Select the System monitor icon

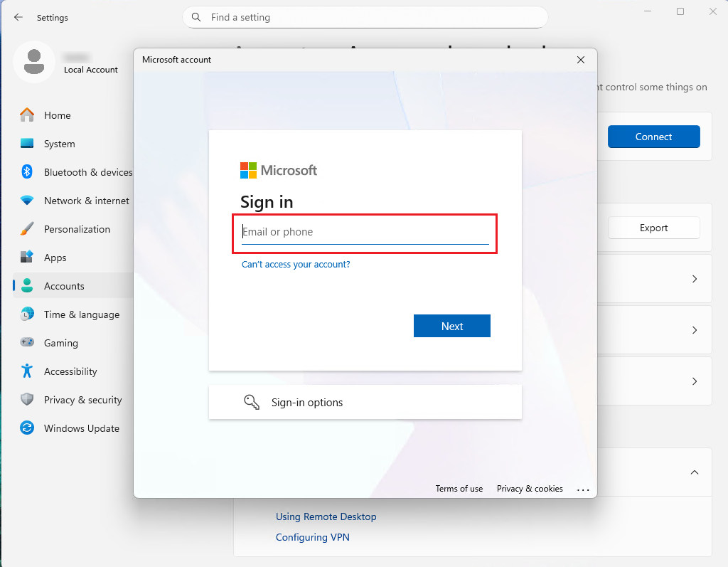(x=28, y=144)
